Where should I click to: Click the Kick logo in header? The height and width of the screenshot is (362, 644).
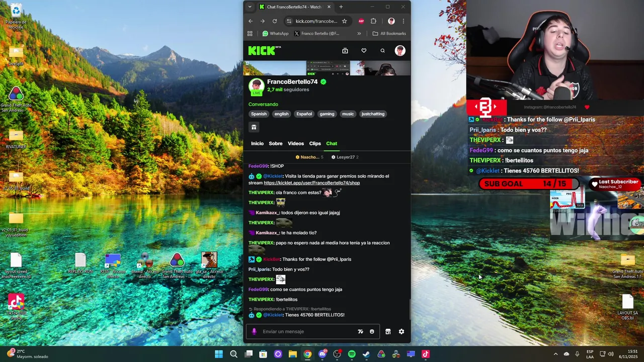point(264,50)
